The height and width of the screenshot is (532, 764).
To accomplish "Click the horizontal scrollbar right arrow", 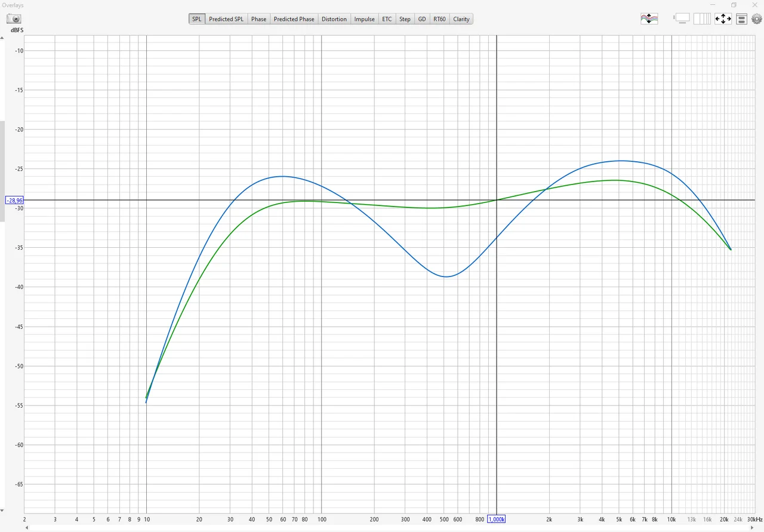I will pyautogui.click(x=759, y=528).
